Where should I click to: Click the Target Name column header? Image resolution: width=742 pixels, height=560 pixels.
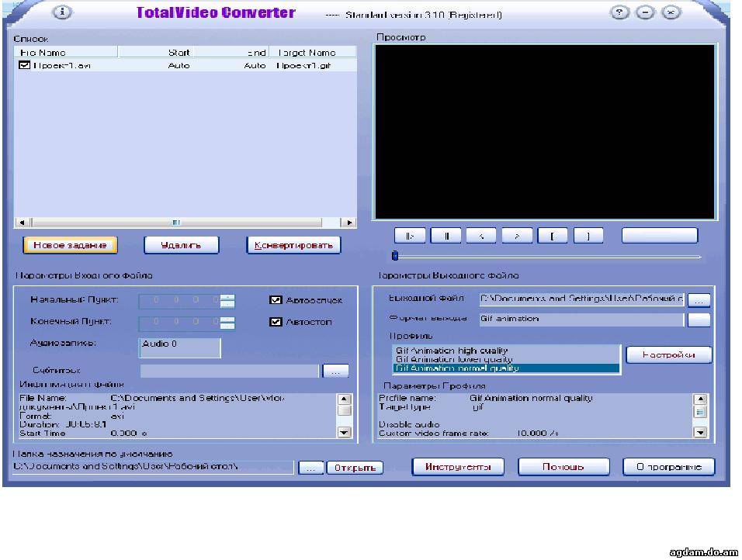[x=313, y=52]
